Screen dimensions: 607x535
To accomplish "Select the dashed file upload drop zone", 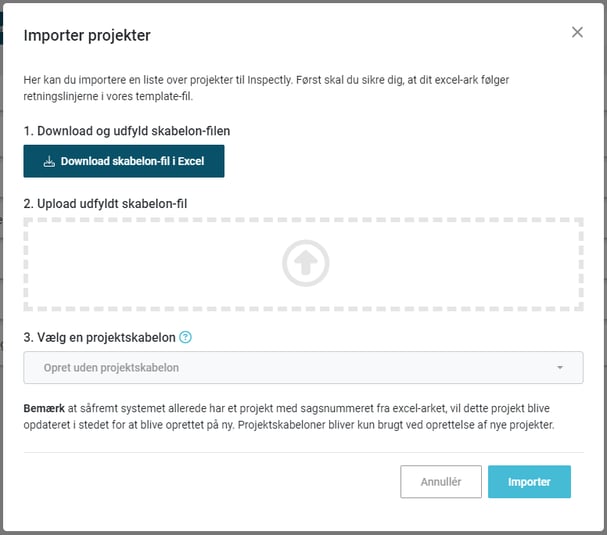I will [304, 264].
